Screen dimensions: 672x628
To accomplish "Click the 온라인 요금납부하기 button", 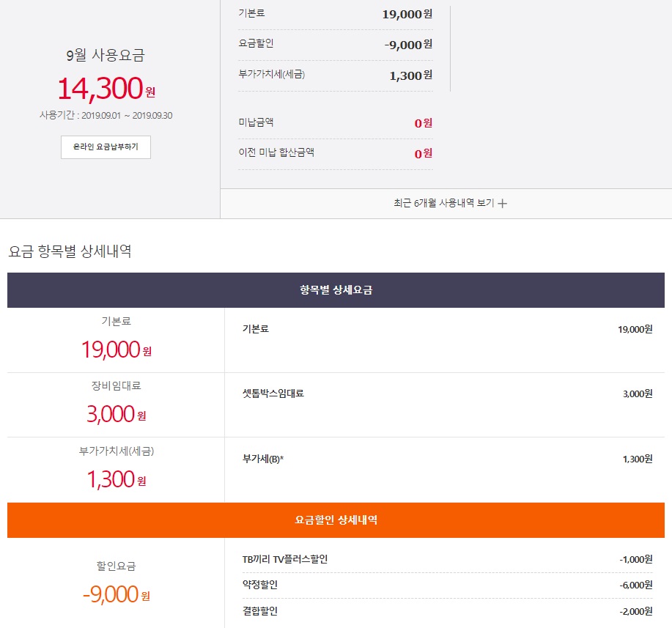I will [106, 147].
